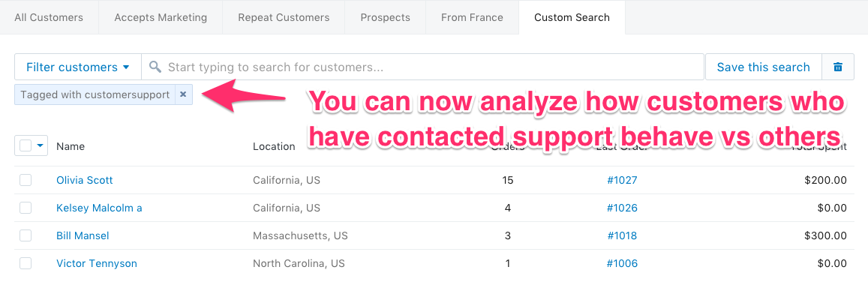
Task: Go to the Repeat Customers tab
Action: click(x=284, y=17)
